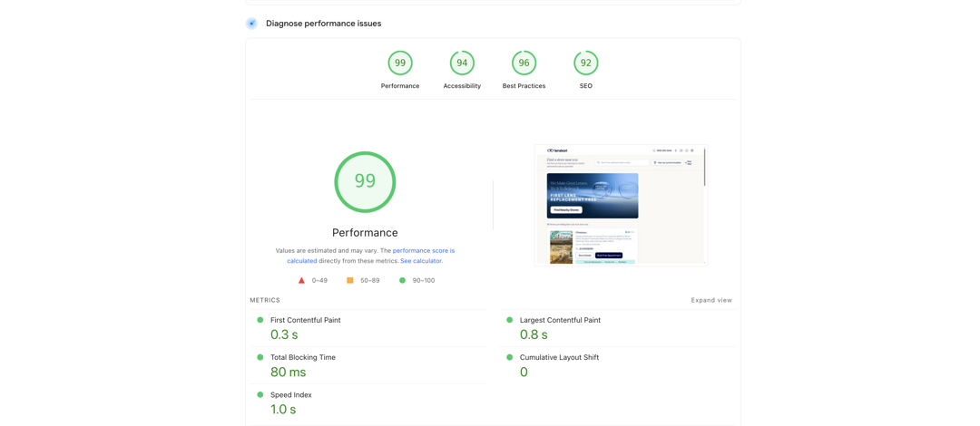Click the Performance score gauge showing 99

click(400, 63)
